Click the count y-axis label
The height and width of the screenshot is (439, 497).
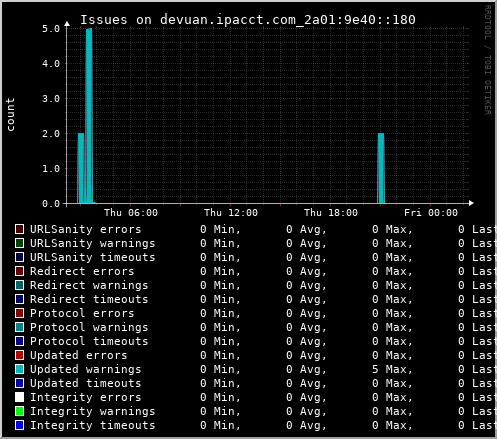click(x=10, y=114)
